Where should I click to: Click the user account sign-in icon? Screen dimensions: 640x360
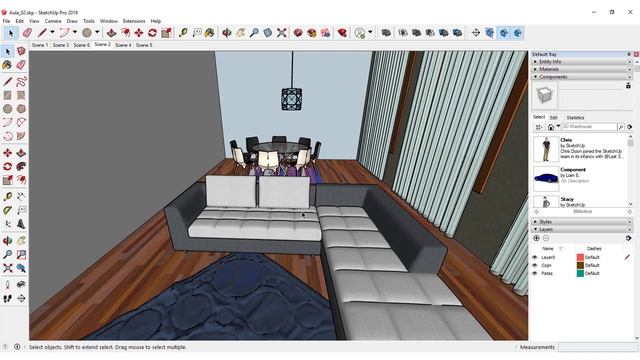pos(360,33)
